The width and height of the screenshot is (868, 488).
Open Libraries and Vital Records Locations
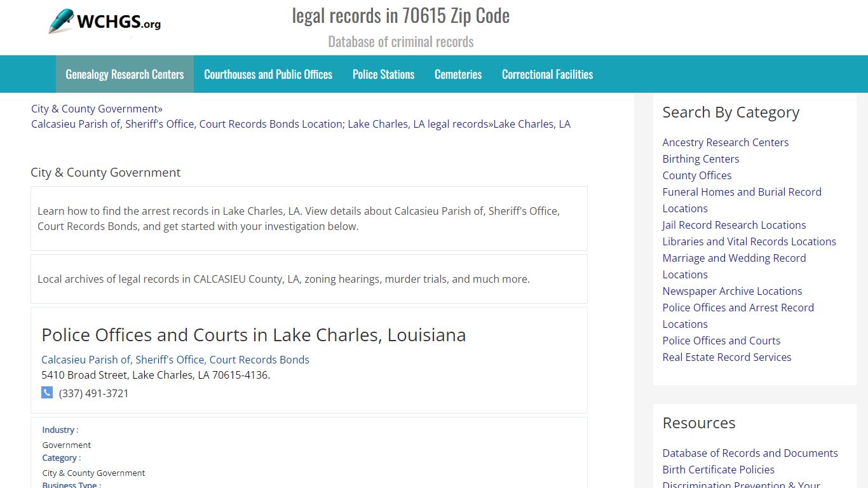point(749,241)
